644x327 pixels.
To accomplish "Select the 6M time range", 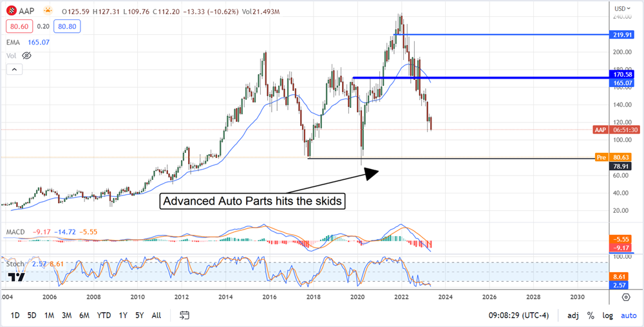I will click(x=84, y=315).
